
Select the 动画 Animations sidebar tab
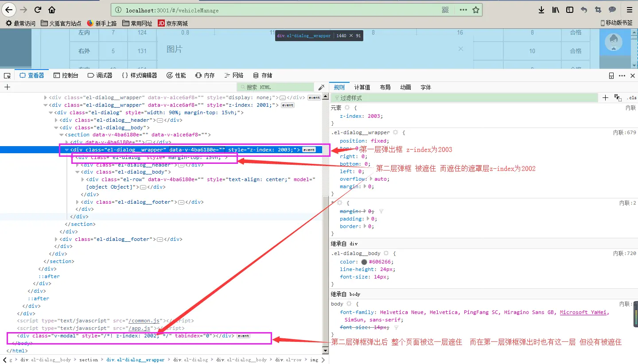coord(405,87)
